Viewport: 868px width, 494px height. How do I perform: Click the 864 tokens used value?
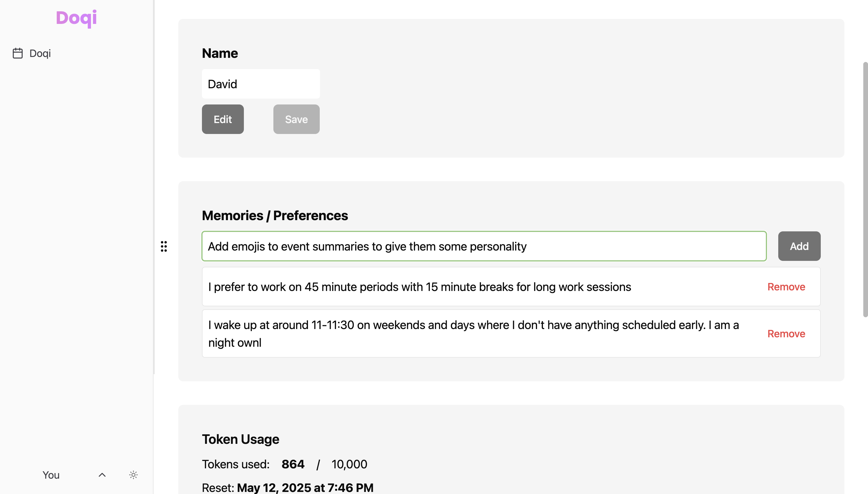pos(293,464)
